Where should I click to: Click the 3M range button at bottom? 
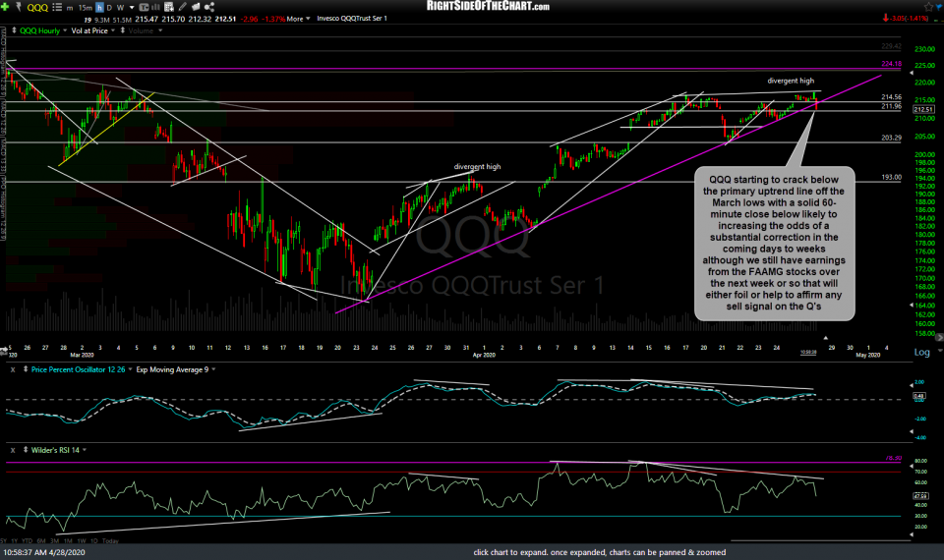coord(55,540)
